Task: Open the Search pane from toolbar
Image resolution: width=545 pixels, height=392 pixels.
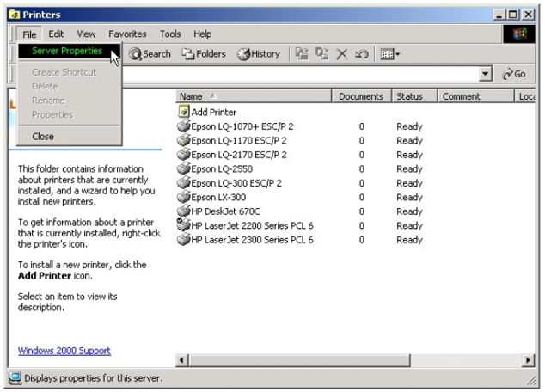Action: [150, 54]
